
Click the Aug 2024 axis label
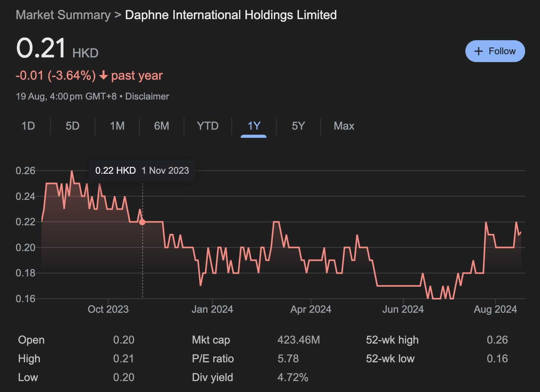[x=495, y=309]
